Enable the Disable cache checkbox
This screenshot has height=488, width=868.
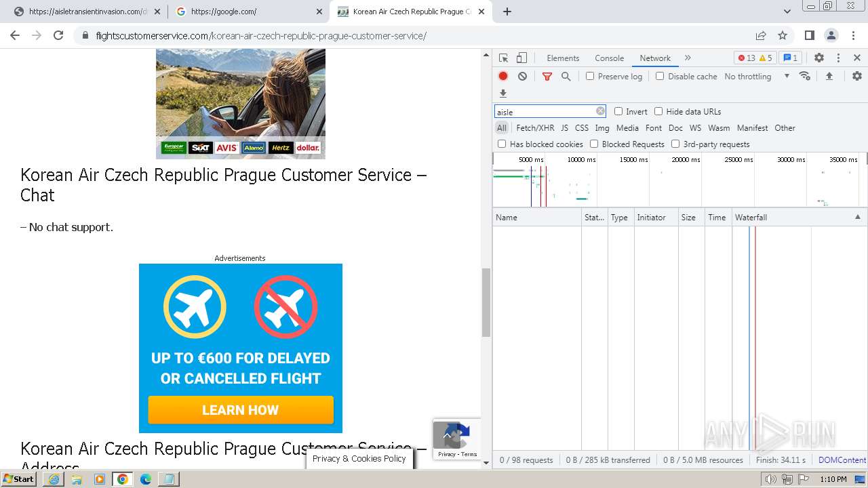coord(660,76)
